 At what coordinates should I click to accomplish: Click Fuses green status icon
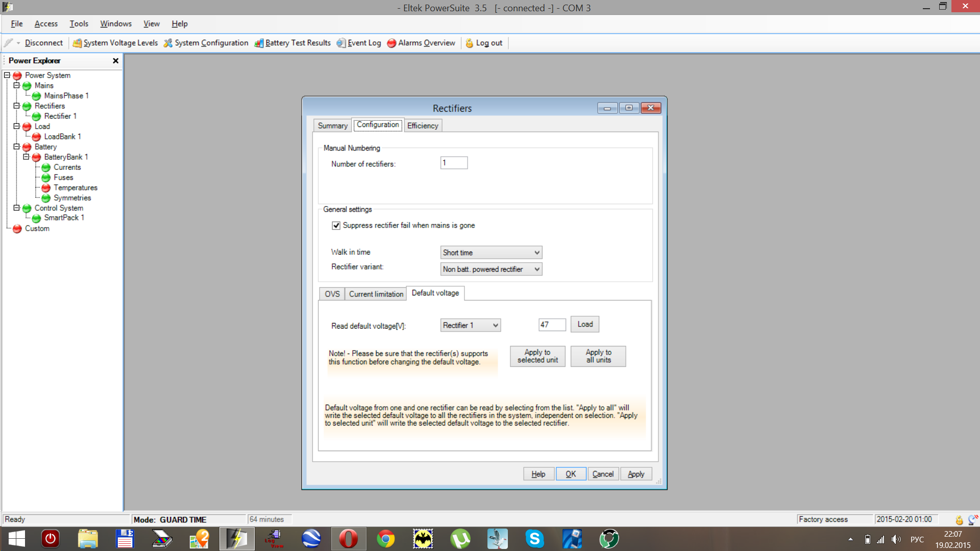[x=46, y=178]
